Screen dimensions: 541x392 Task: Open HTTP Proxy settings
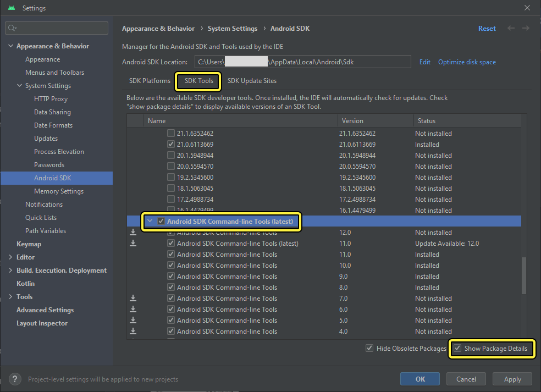pos(51,99)
